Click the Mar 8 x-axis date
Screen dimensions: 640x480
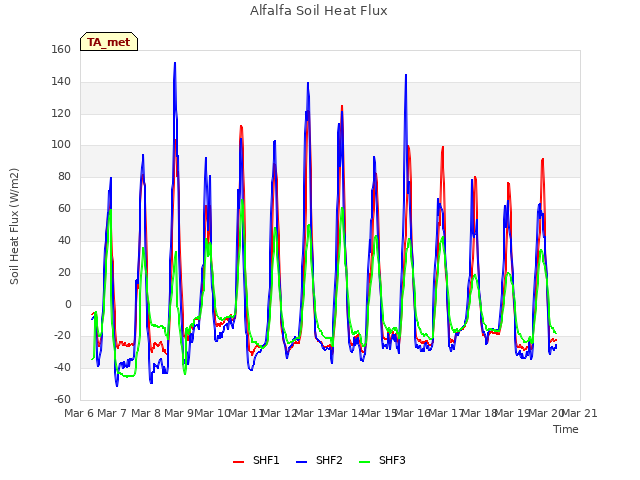click(146, 413)
